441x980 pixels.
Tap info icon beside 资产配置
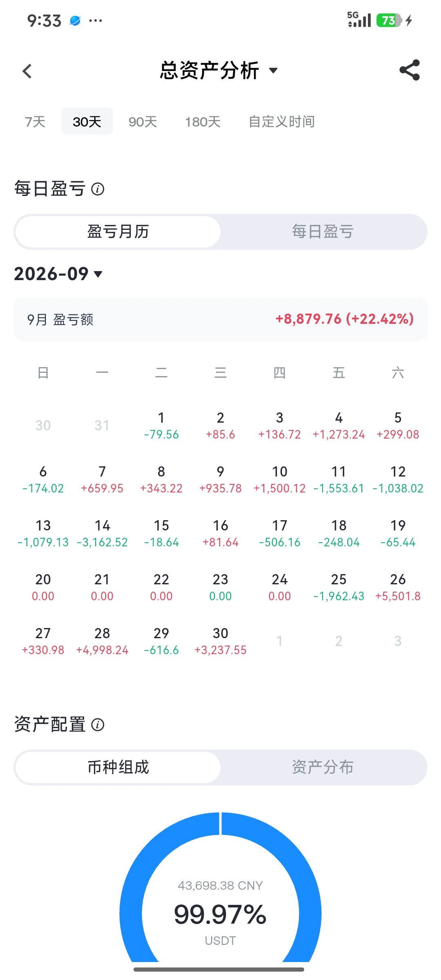tap(98, 725)
